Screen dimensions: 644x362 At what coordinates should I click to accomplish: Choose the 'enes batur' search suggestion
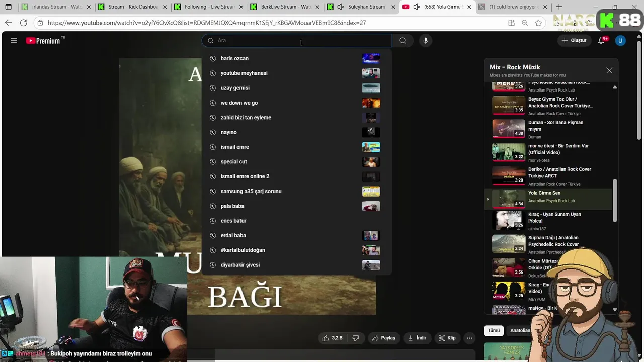[x=297, y=221]
